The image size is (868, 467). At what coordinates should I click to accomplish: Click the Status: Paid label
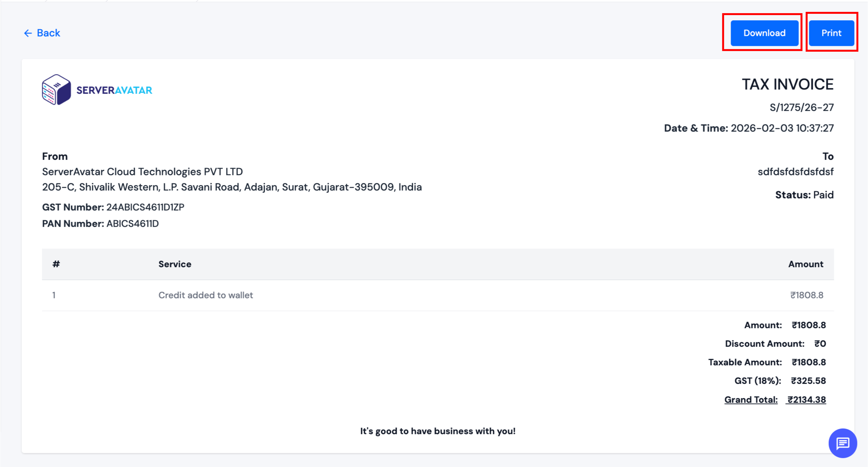(804, 195)
